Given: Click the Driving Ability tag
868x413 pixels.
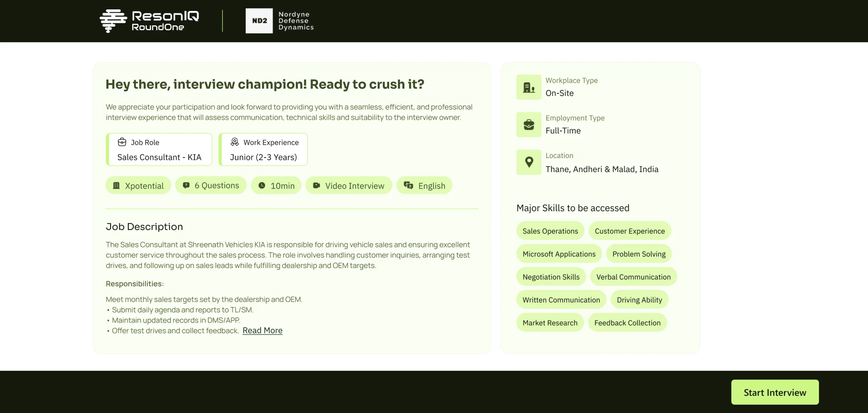Looking at the screenshot, I should [639, 300].
